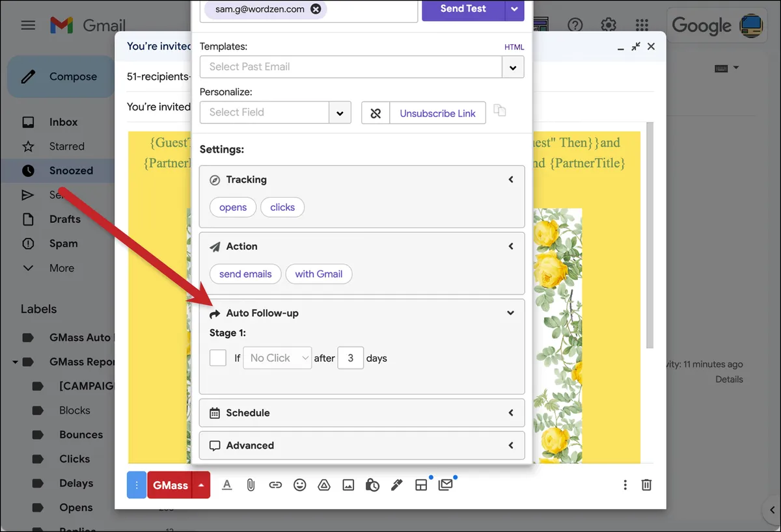Click the follow-up days number field

(351, 358)
